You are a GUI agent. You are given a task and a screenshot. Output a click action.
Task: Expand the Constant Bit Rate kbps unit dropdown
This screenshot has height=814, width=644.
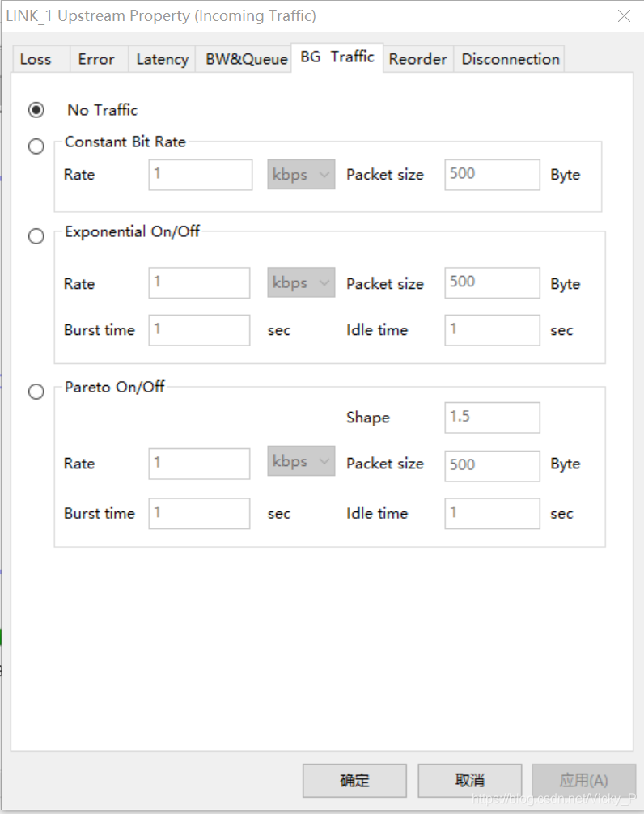click(x=301, y=175)
